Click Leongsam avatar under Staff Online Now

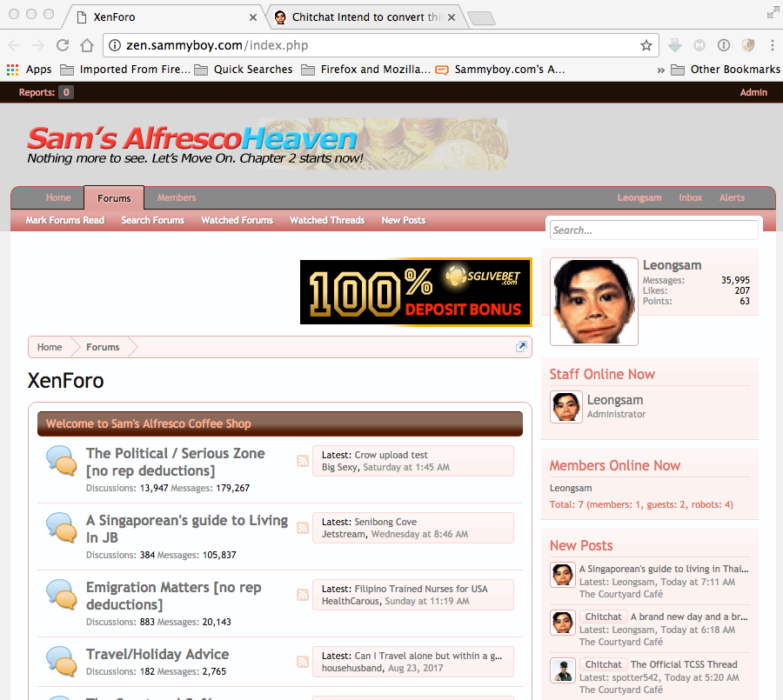click(x=566, y=407)
